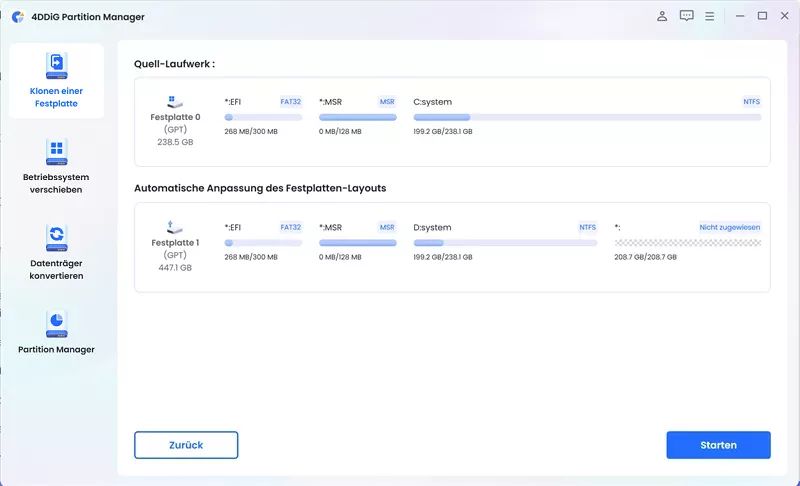Minimize the application window
The height and width of the screenshot is (486, 800).
(x=740, y=16)
